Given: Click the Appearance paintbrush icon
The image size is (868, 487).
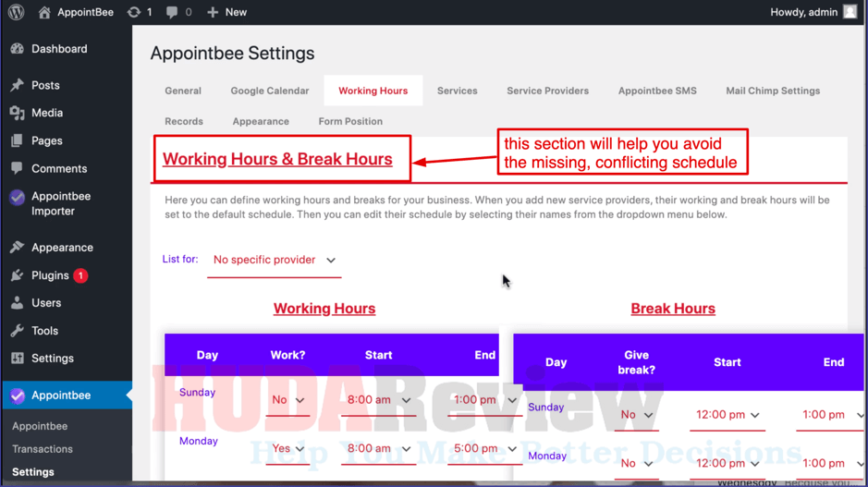Looking at the screenshot, I should click(18, 247).
